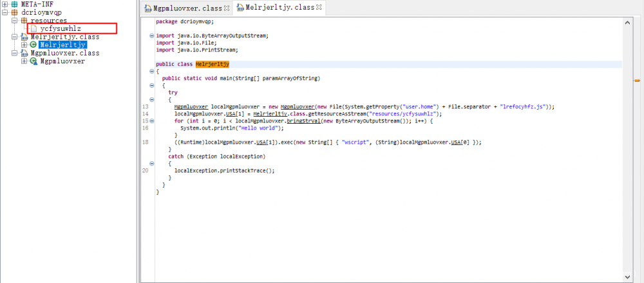Viewport: 644px width, 283px height.
Task: Click the highlighted Melrjerltjy class name in code
Action: [x=213, y=64]
